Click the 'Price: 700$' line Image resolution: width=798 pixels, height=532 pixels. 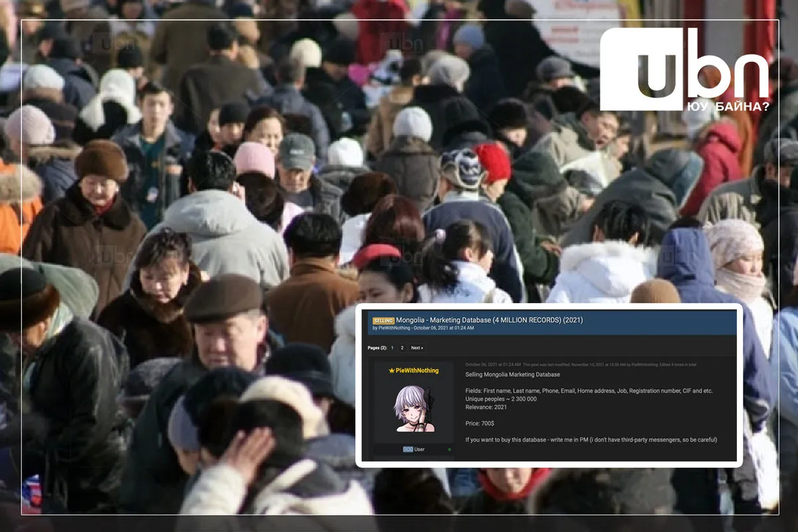coord(479,424)
